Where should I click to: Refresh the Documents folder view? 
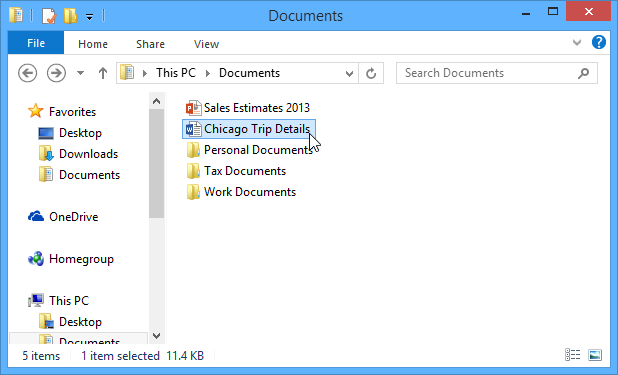tap(371, 73)
